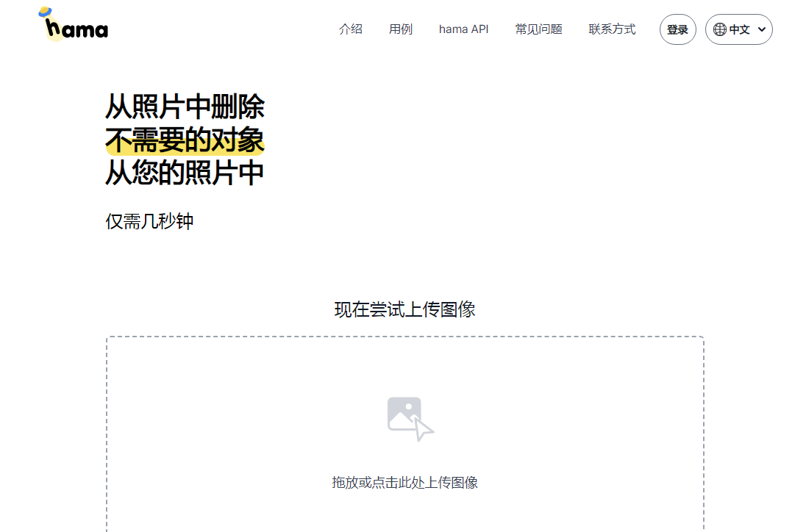
Task: Click the 现在尝试上传图像 heading
Action: click(x=403, y=310)
